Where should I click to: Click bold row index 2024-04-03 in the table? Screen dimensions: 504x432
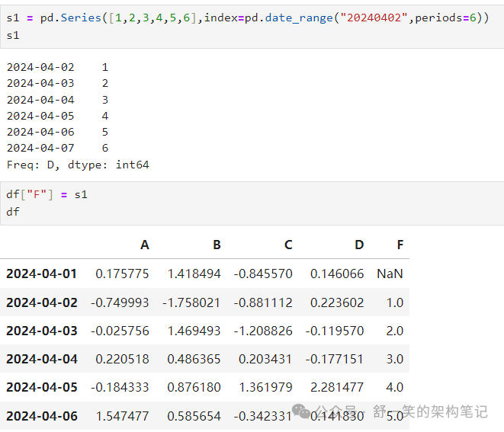42,331
